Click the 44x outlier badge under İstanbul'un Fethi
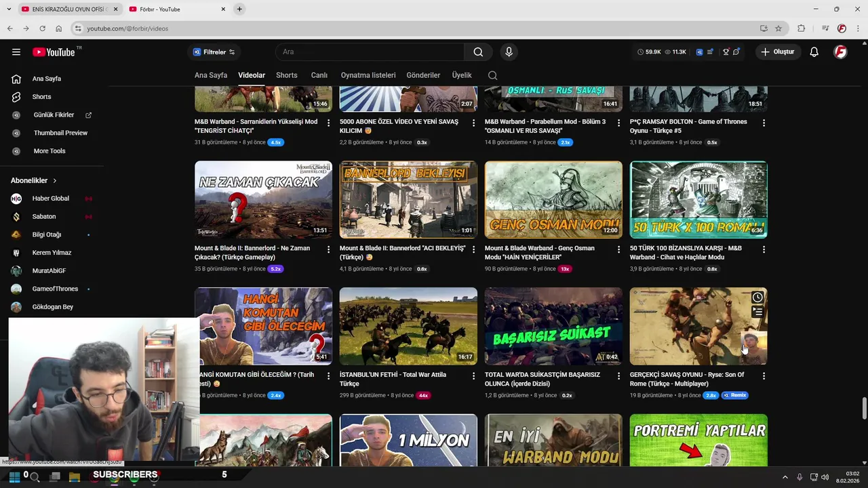 point(423,395)
